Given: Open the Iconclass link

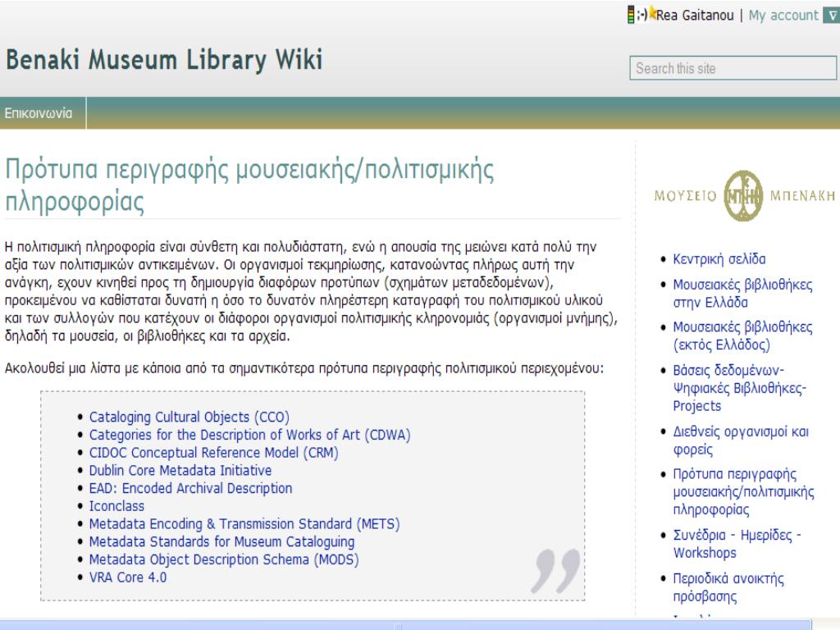Looking at the screenshot, I should (116, 505).
